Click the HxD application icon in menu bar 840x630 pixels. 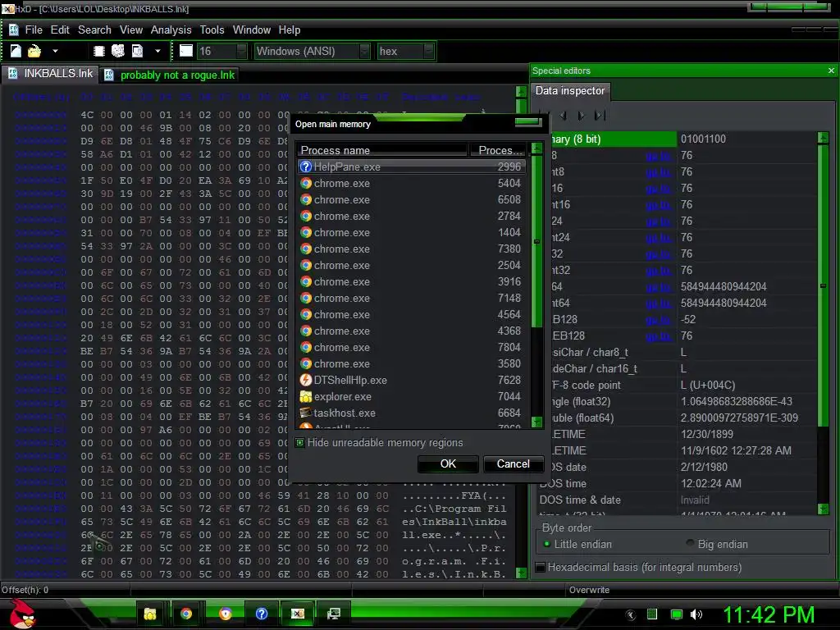(x=14, y=30)
